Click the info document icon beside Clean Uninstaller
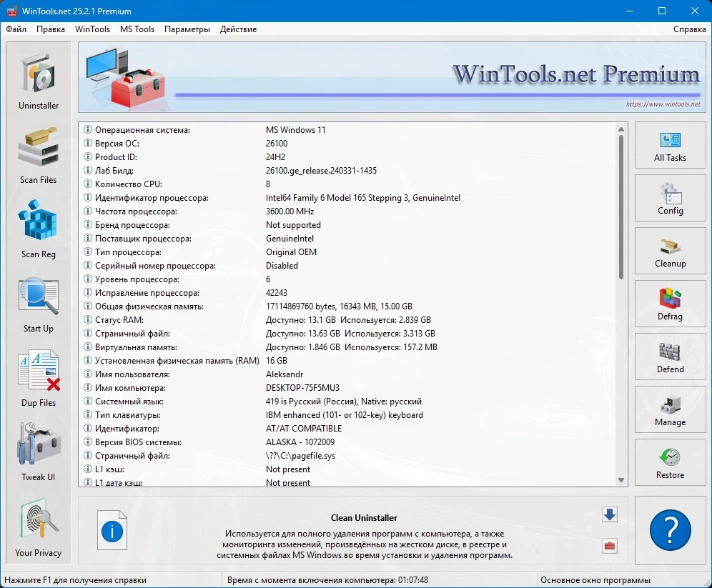712x588 pixels. click(112, 530)
